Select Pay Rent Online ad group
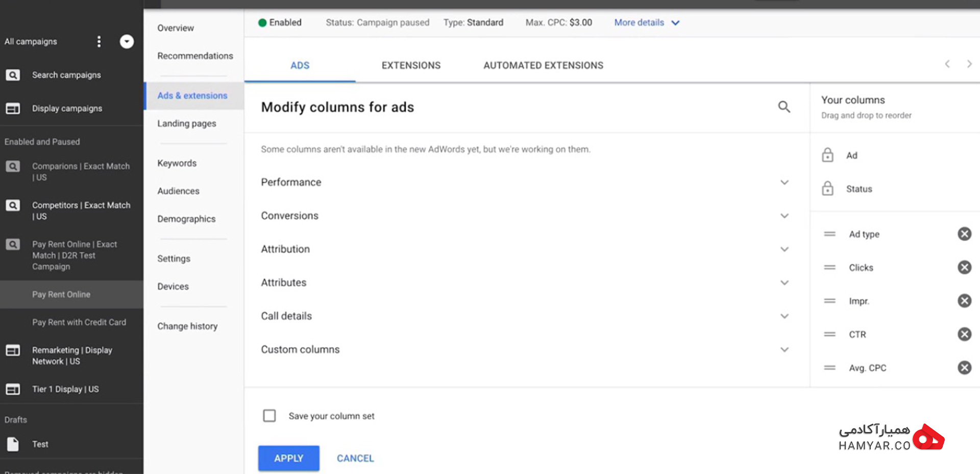Image resolution: width=980 pixels, height=474 pixels. tap(71, 294)
